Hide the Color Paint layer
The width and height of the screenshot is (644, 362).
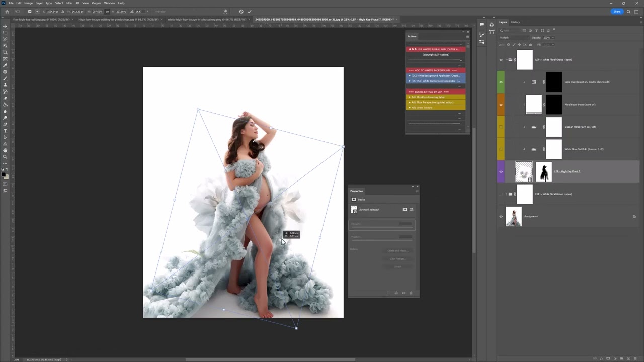pos(501,82)
